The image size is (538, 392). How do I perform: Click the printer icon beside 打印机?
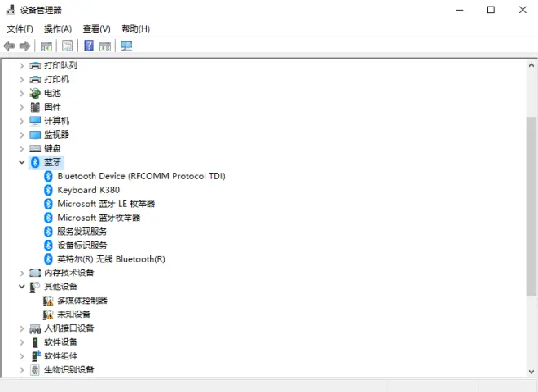pyautogui.click(x=35, y=80)
